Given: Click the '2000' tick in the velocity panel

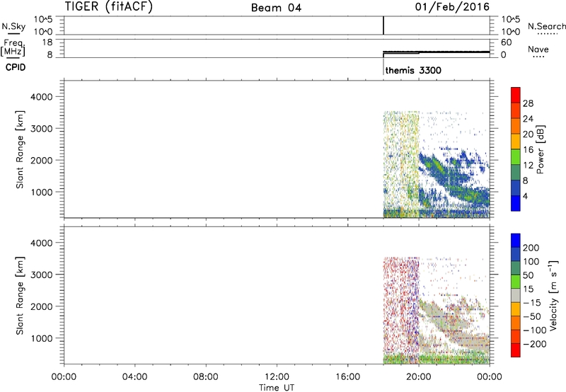Looking at the screenshot, I should point(42,306).
